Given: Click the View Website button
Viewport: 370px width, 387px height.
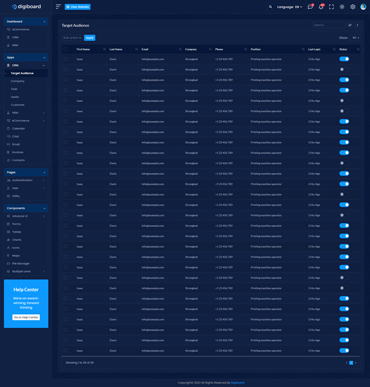Looking at the screenshot, I should click(78, 7).
